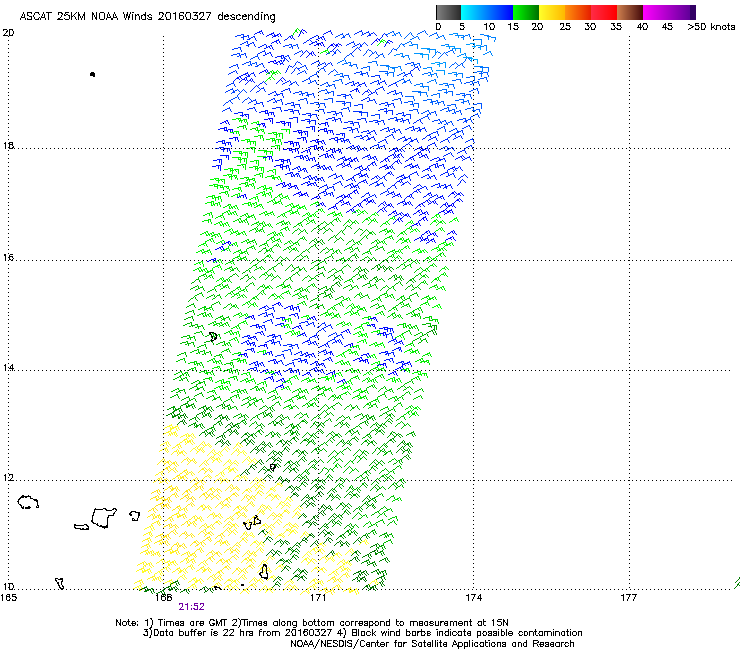Click the purple '21:52' pass time stamp
Image resolution: width=740 pixels, height=650 pixels.
pos(192,607)
